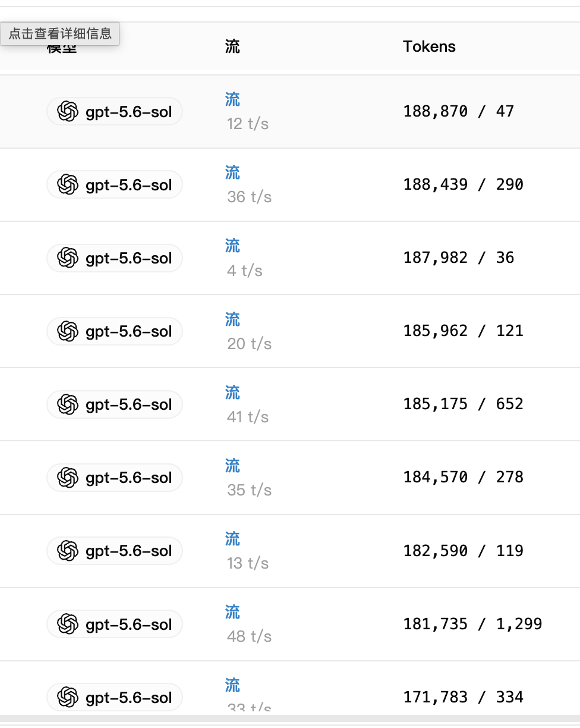Click the 181,735 / 1,299 token value
This screenshot has height=728, width=580.
coord(472,624)
